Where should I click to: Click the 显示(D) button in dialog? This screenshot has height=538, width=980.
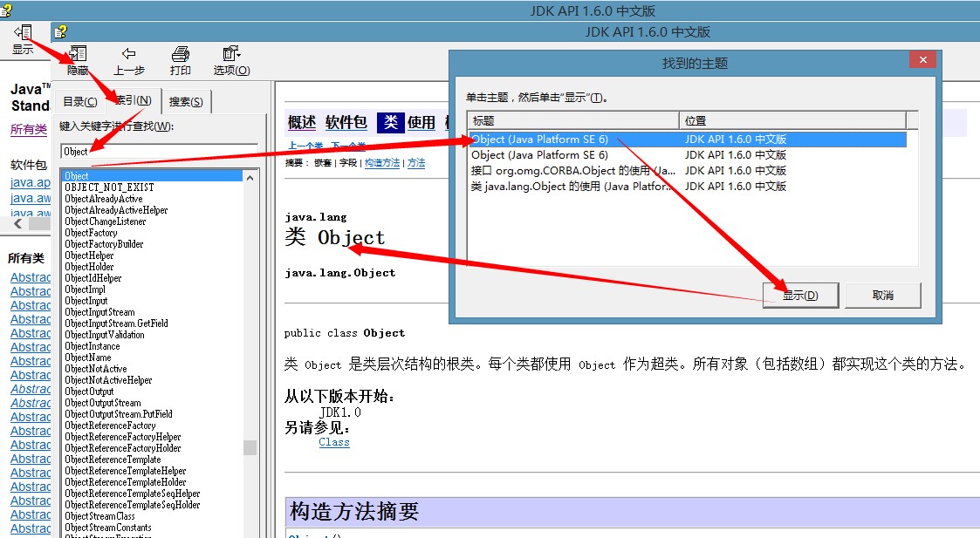click(x=800, y=296)
